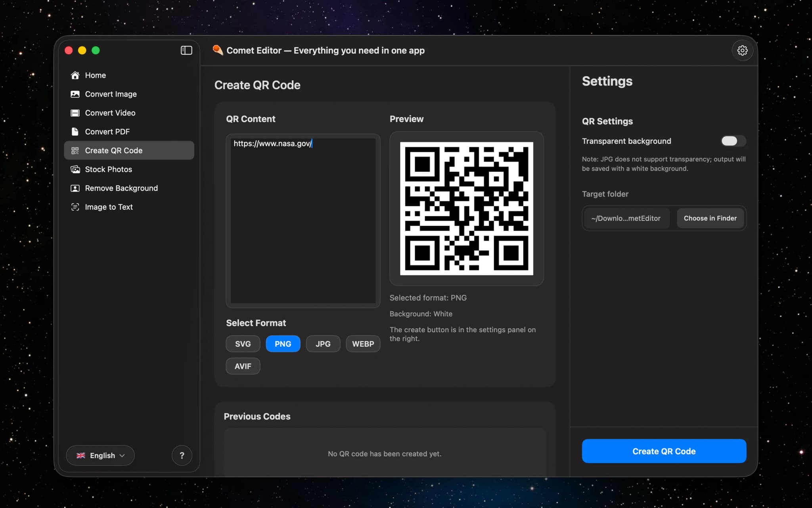This screenshot has width=812, height=508.
Task: Open the settings gear in the titlebar
Action: click(x=742, y=50)
